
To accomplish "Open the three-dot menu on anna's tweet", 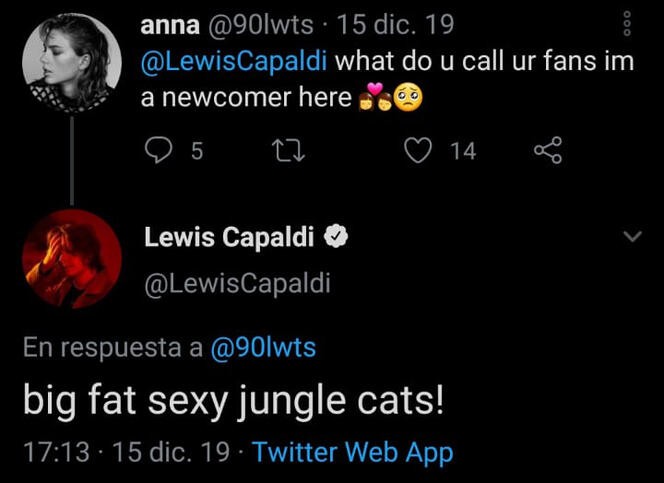I will pos(628,24).
